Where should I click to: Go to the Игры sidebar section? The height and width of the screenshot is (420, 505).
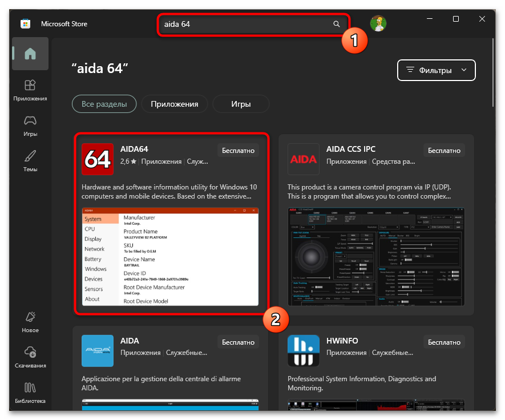tap(30, 126)
